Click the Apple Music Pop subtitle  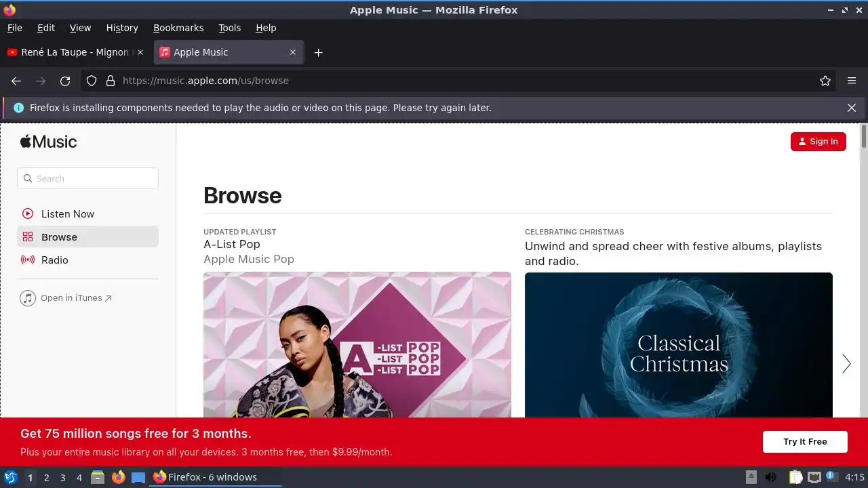[249, 259]
